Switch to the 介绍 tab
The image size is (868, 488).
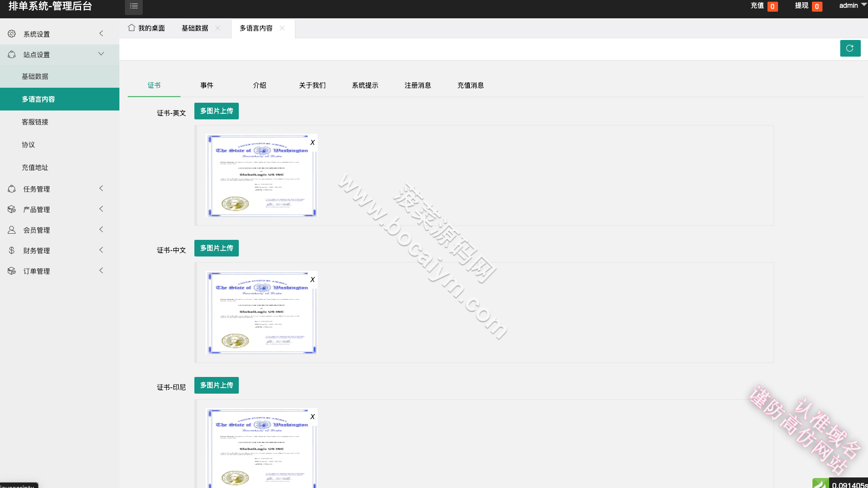(x=259, y=85)
